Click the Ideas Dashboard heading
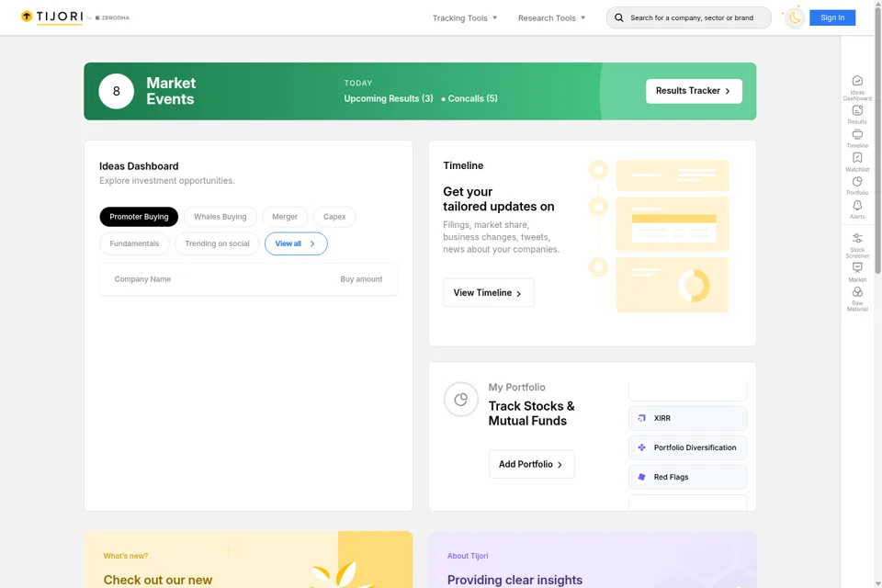Image resolution: width=882 pixels, height=588 pixels. (x=139, y=166)
